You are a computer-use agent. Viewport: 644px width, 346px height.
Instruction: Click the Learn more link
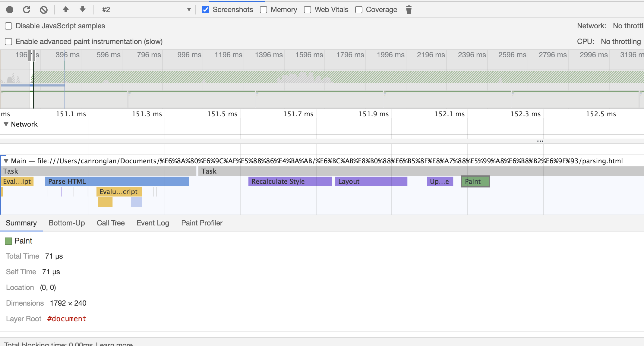pos(114,344)
